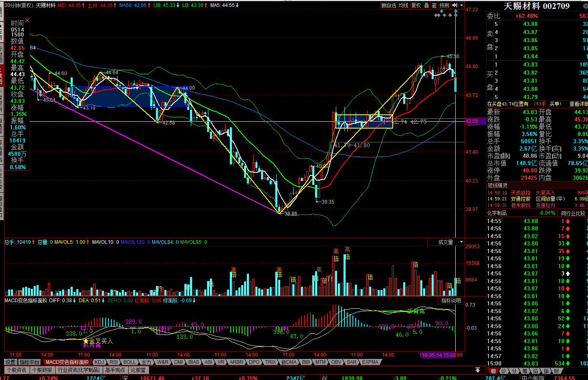588x380 pixels.
Task: Click the 38.86 low price label on the chart
Action: (x=291, y=214)
